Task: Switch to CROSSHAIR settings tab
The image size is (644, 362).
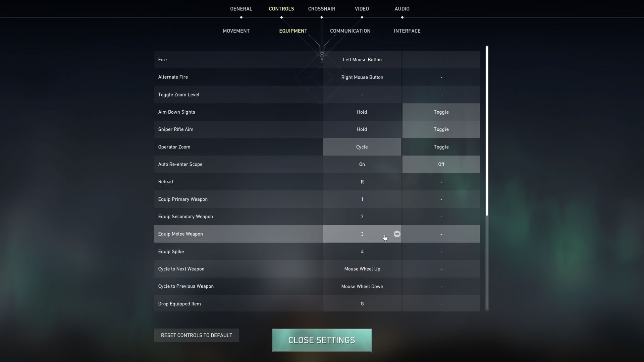Action: pos(322,9)
